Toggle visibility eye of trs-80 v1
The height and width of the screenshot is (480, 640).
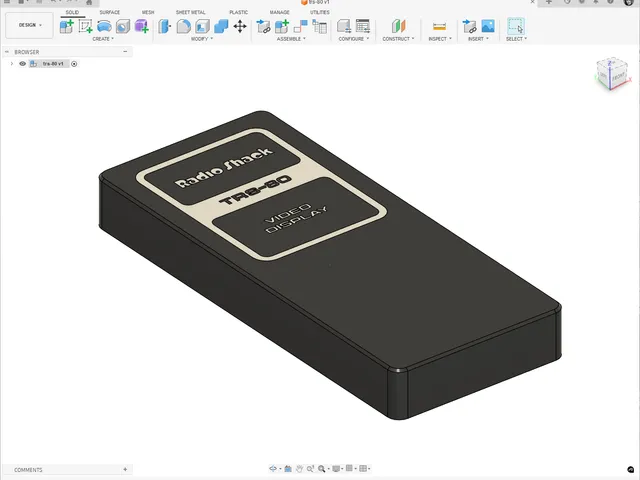pyautogui.click(x=22, y=64)
